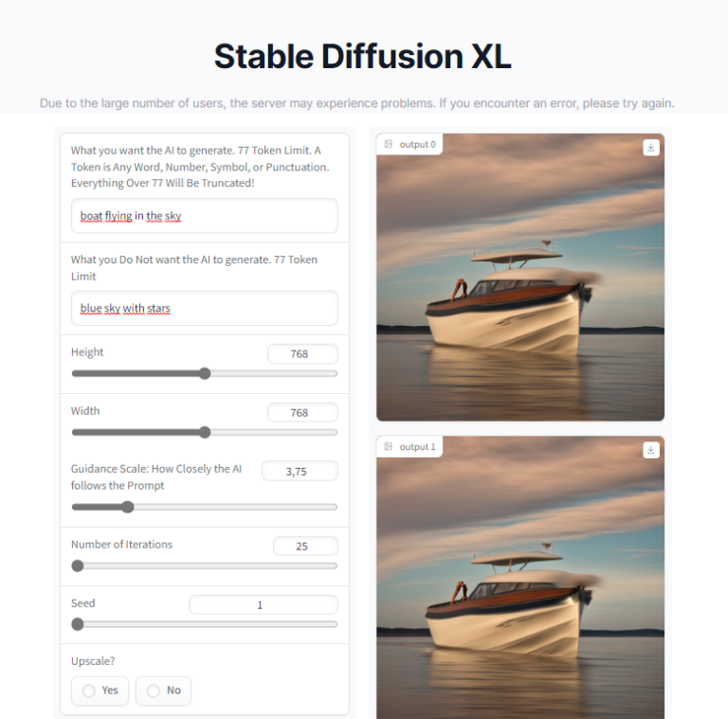The width and height of the screenshot is (728, 719).
Task: Click the Number of Iterations slider handle
Action: coord(78,566)
